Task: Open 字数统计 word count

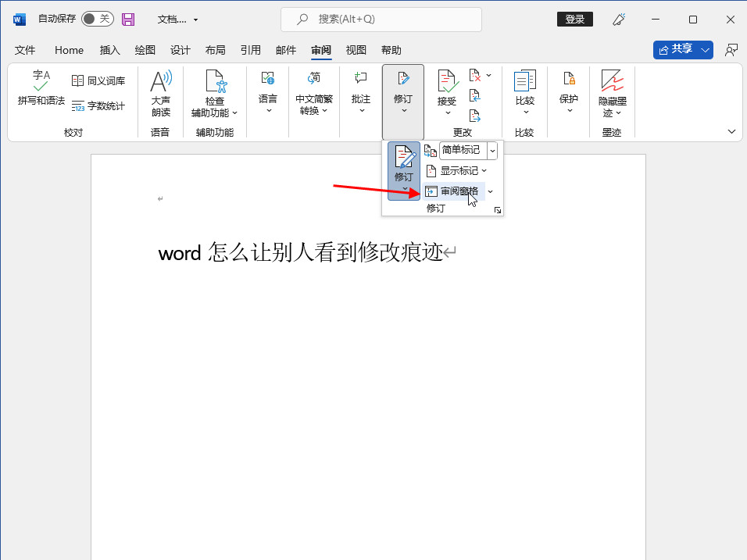Action: click(x=98, y=105)
